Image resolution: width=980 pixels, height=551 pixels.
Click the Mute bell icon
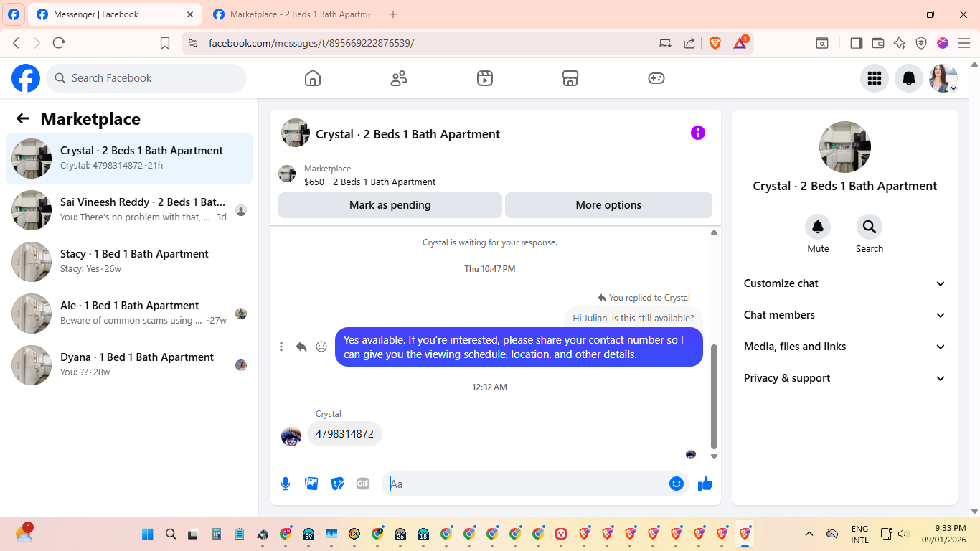[818, 227]
